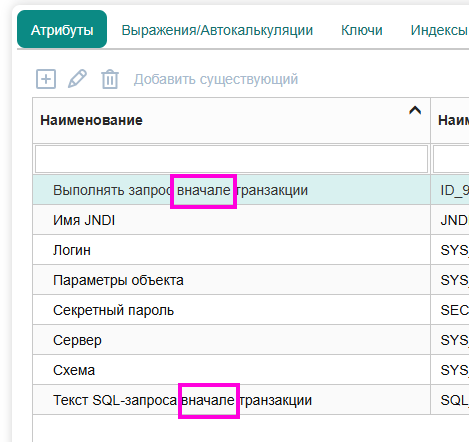Switch to the Индексы tab
469x442 pixels.
(x=439, y=30)
